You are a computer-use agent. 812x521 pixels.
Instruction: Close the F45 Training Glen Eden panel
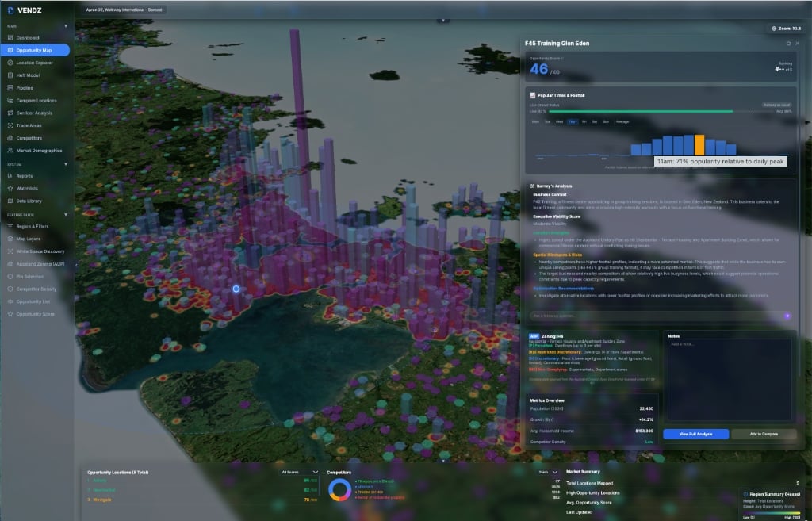(x=798, y=44)
